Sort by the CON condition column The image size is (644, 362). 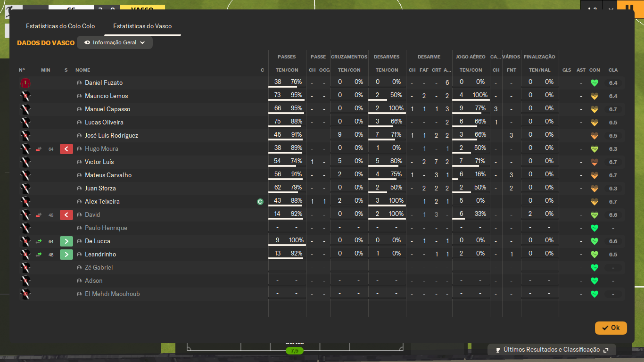coord(594,70)
